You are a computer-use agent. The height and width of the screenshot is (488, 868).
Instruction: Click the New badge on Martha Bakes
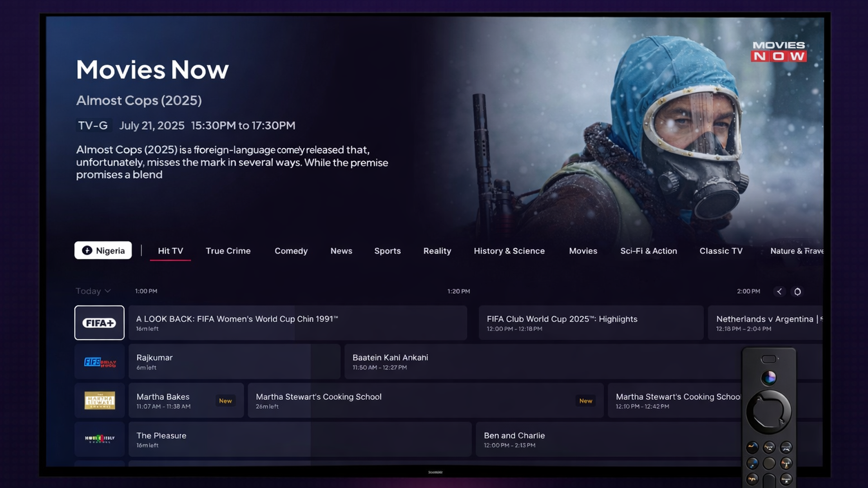pos(225,401)
